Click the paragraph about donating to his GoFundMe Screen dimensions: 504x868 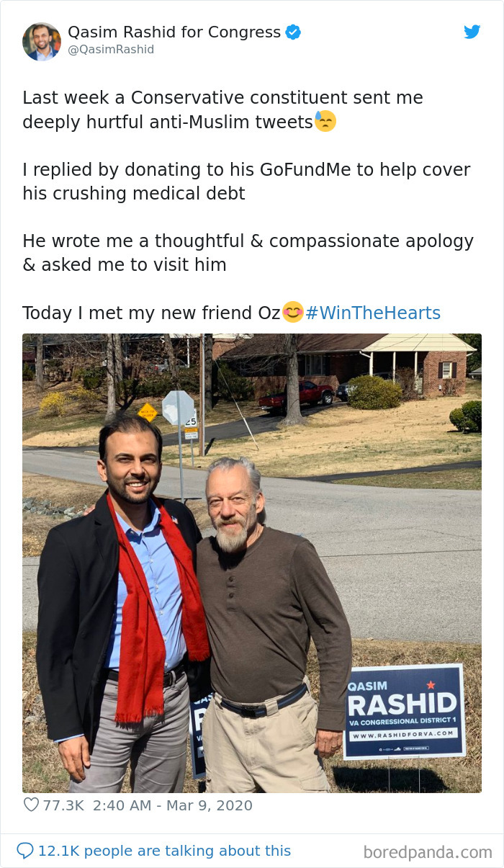(x=246, y=182)
